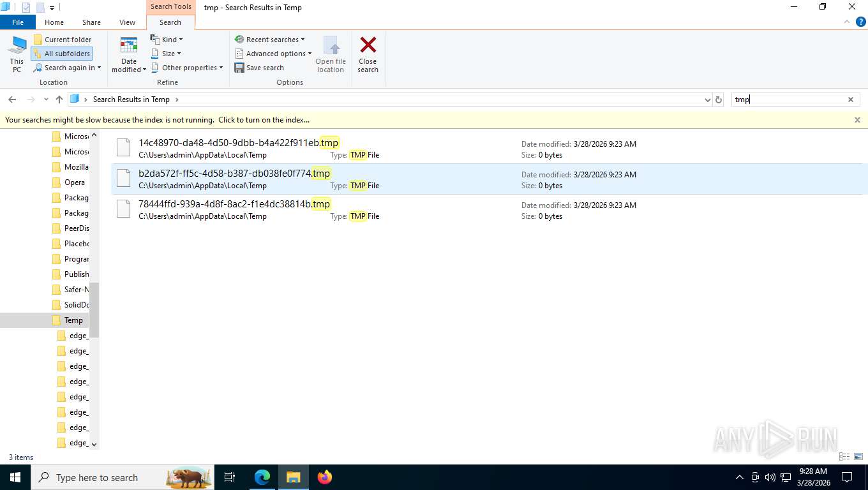Dismiss the yellow index info bar
The width and height of the screenshot is (868, 490).
pos(857,120)
